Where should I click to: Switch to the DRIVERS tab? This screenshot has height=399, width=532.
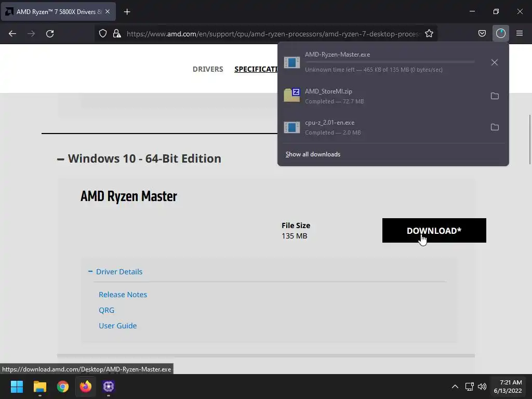[208, 69]
